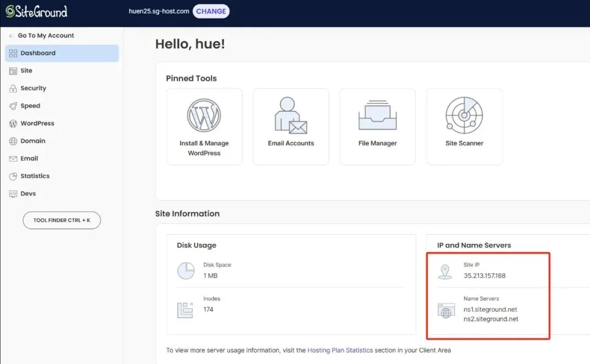Click the Email envelope icon in sidebar

tap(13, 159)
